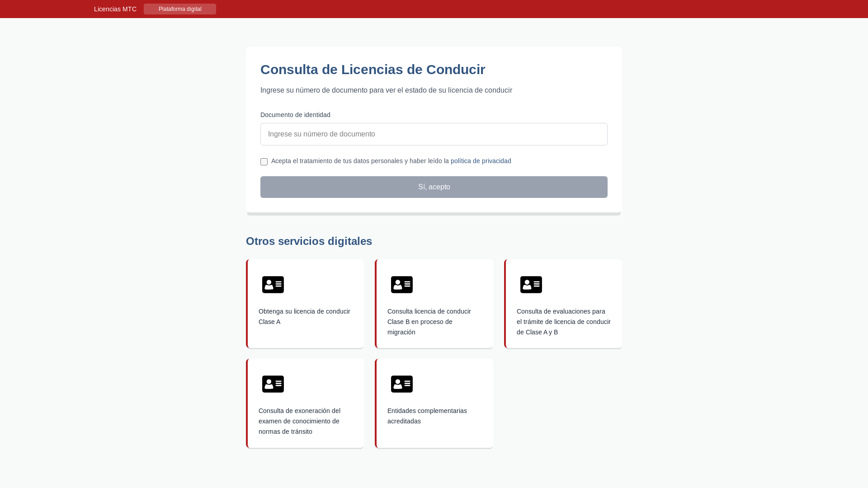Click the Plataforma digital button in header
The width and height of the screenshot is (868, 488).
180,9
